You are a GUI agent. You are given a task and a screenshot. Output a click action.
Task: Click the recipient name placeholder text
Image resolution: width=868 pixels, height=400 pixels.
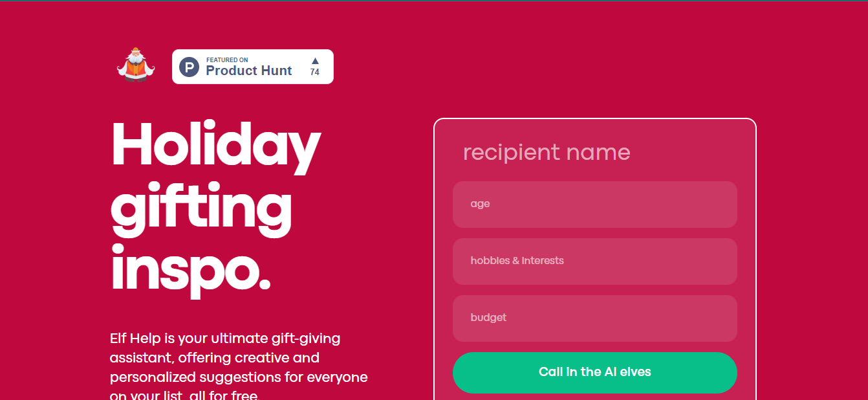(547, 152)
